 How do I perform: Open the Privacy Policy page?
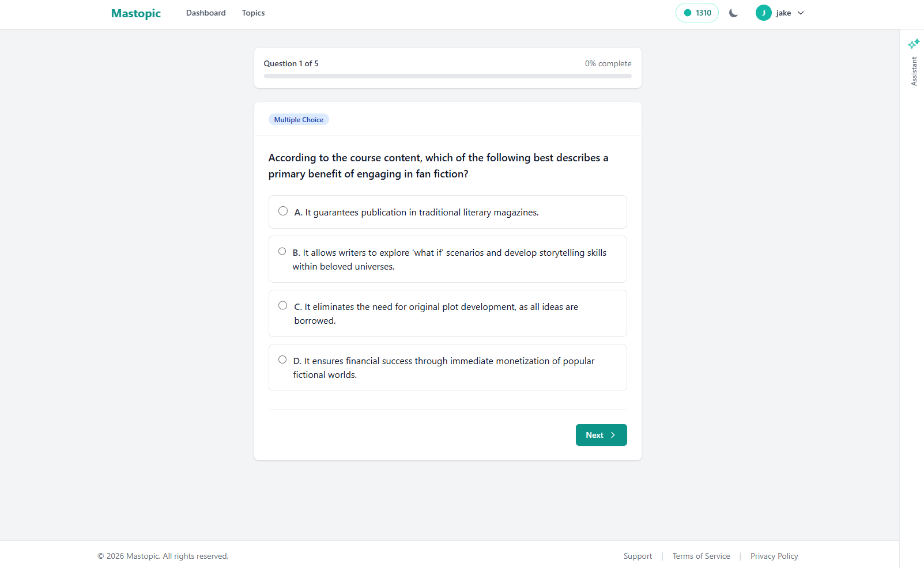[774, 556]
